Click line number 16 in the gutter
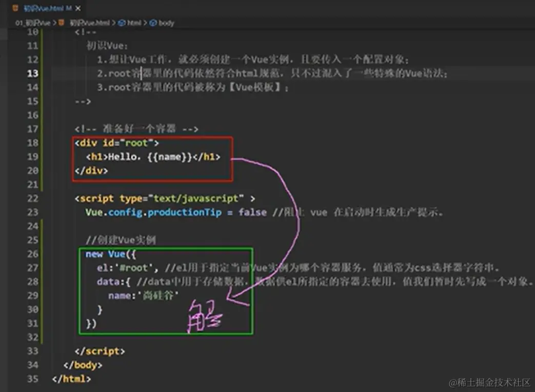 click(x=33, y=115)
